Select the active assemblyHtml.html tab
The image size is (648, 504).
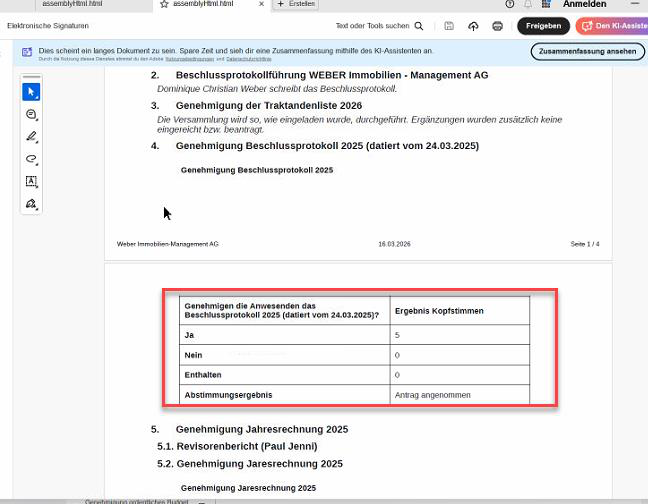(203, 4)
